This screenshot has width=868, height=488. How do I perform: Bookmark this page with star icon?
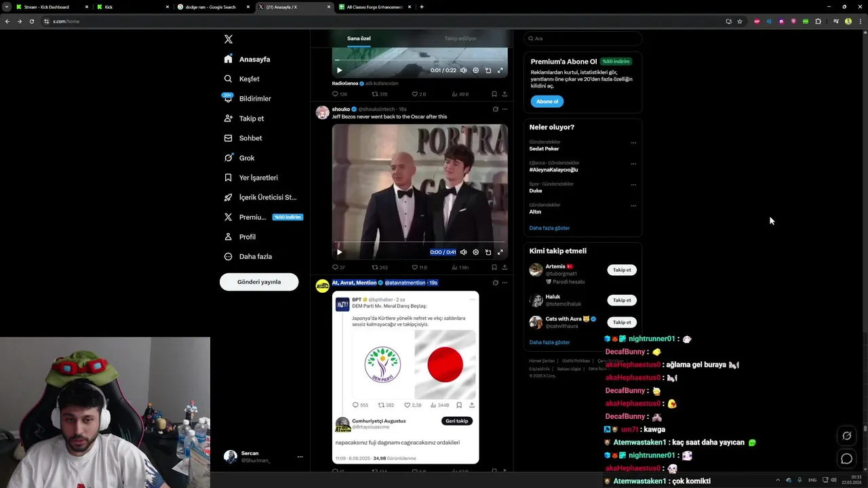[x=740, y=21]
